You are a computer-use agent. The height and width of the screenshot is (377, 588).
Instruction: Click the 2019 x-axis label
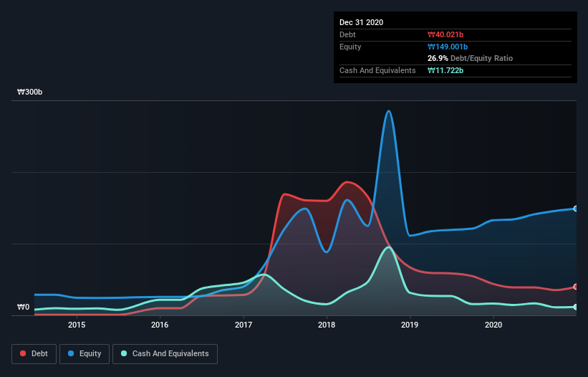[410, 325]
